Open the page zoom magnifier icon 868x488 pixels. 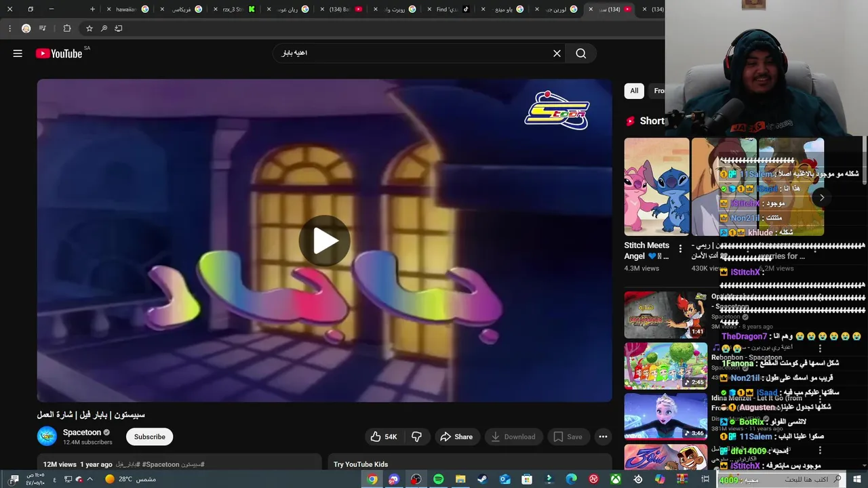[x=104, y=28]
